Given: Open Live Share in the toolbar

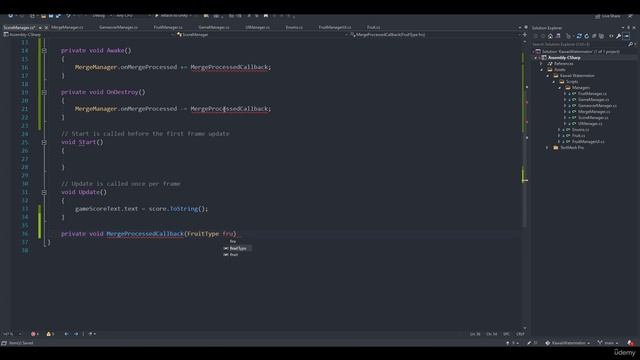Looking at the screenshot, I should click(607, 16).
